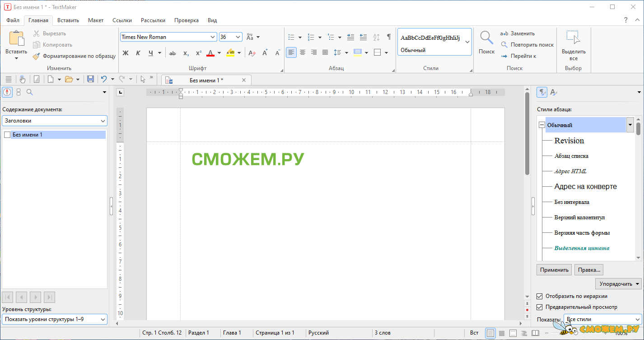The width and height of the screenshot is (644, 340).
Task: Insert a bulleted list
Action: [x=291, y=37]
